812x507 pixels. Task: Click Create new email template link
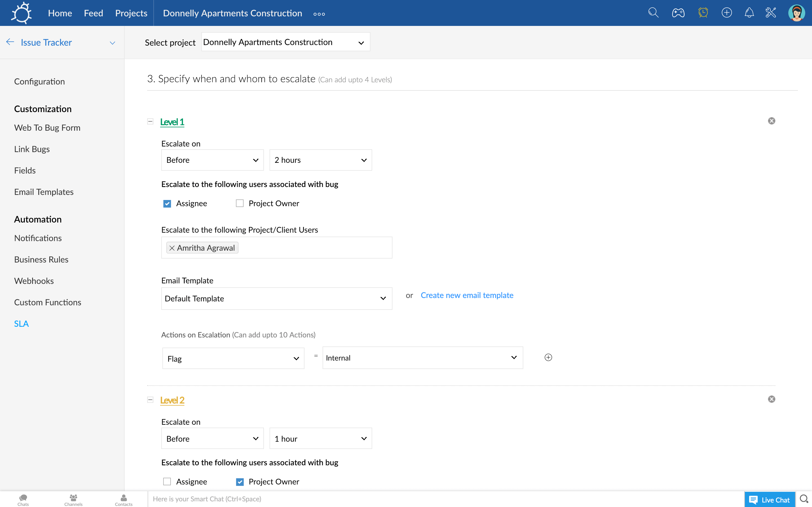(467, 295)
